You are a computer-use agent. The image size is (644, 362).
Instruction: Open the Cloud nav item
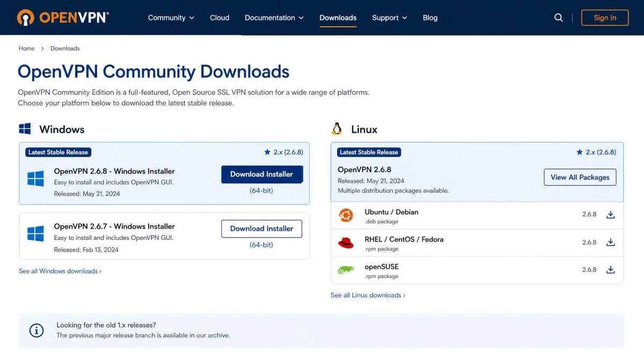pos(219,18)
